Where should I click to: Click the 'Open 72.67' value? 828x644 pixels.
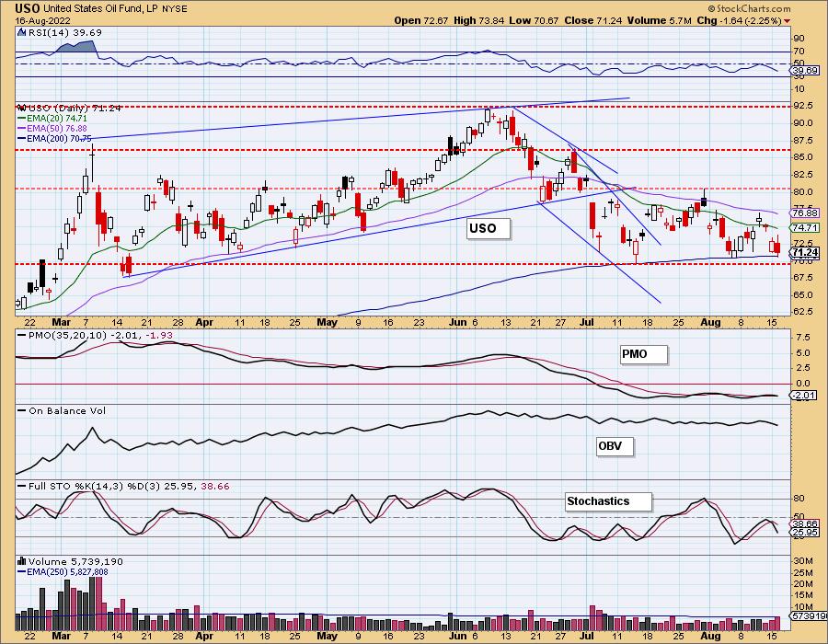pos(420,20)
